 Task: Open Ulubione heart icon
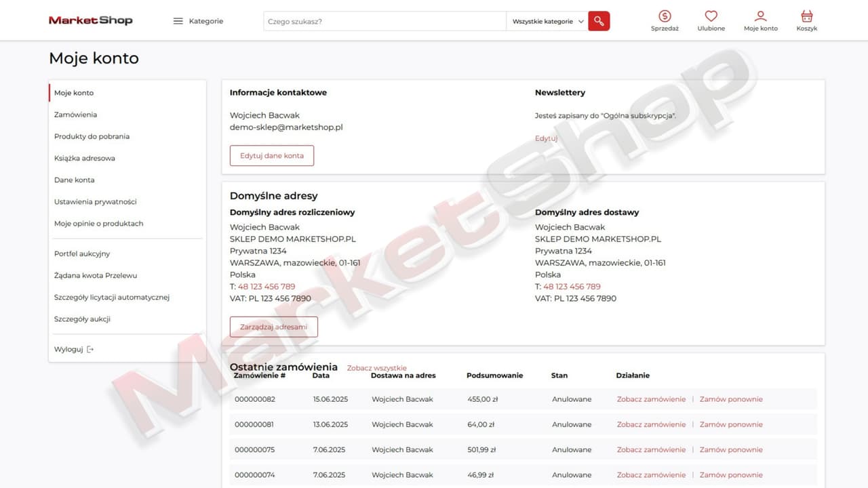pyautogui.click(x=711, y=16)
